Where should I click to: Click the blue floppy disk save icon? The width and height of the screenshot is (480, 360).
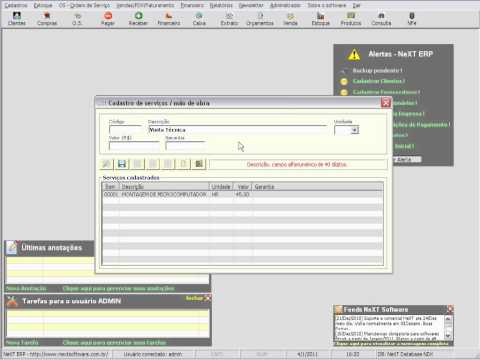pos(122,164)
